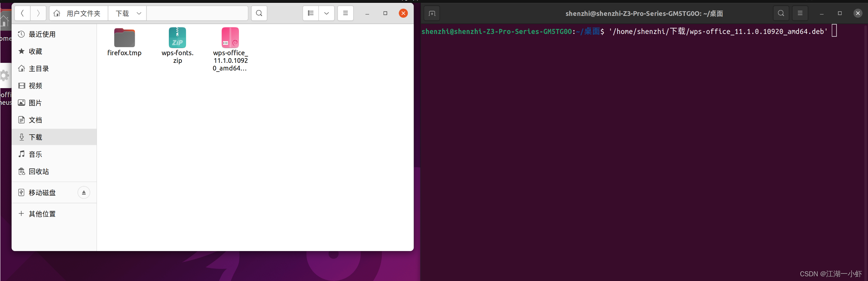Go to 主目录 in the sidebar
Image resolution: width=868 pixels, height=281 pixels.
click(39, 69)
